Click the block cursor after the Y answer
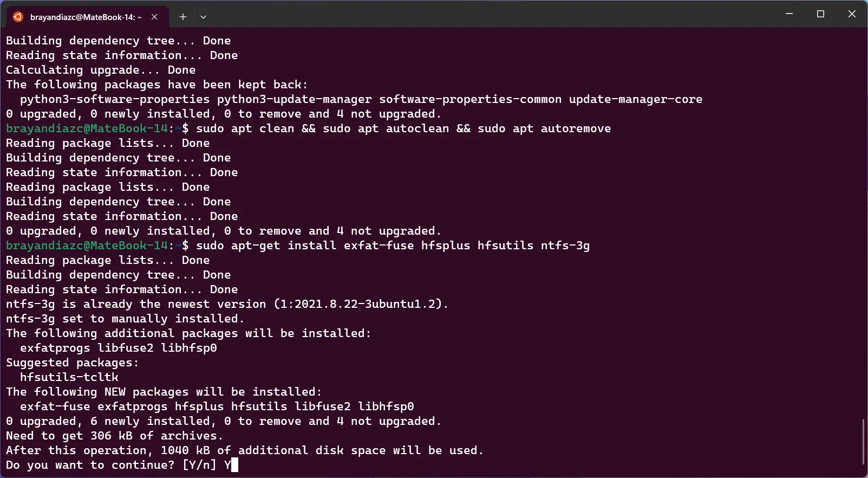Viewport: 868px width, 478px height. [x=234, y=465]
